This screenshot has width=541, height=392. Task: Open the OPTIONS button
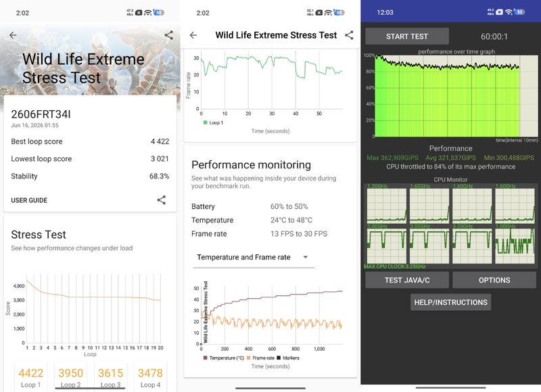tap(494, 280)
